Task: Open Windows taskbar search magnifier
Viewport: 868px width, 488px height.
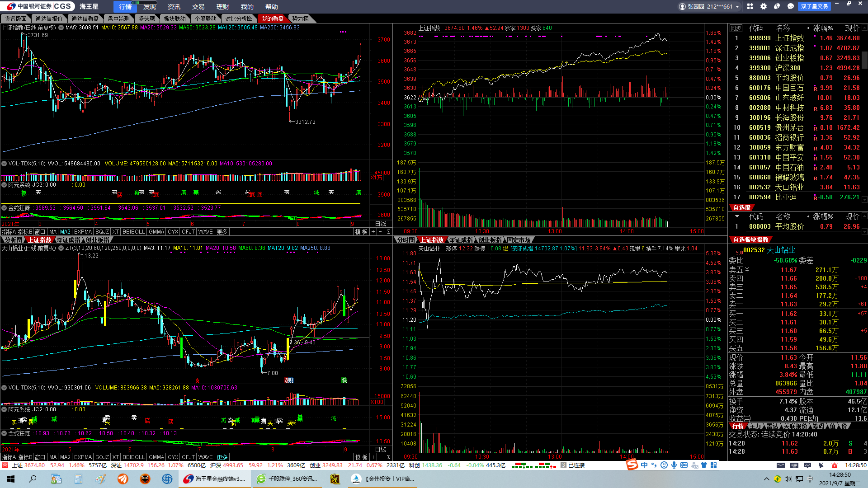Action: 33,479
